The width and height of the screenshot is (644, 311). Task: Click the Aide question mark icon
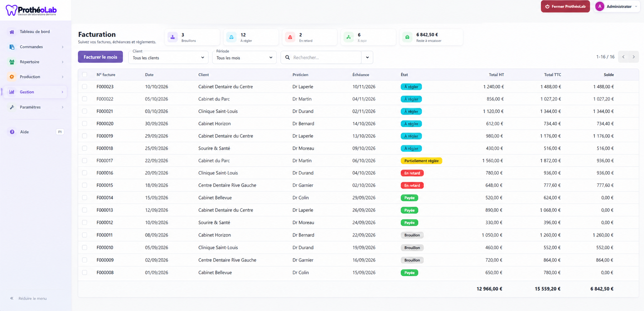[x=12, y=132]
